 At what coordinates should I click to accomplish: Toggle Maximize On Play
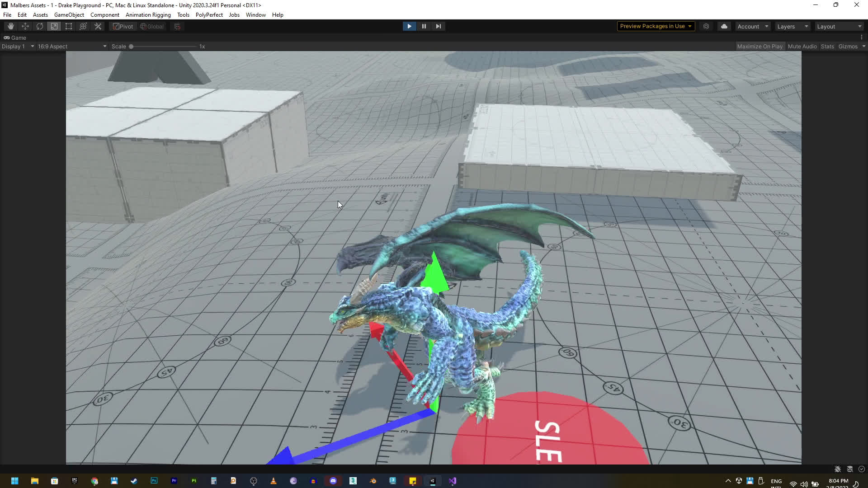[759, 47]
